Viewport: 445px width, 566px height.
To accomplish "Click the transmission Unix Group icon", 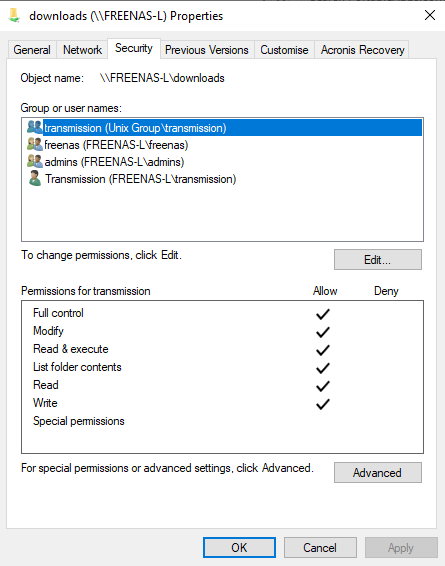I will coord(35,127).
